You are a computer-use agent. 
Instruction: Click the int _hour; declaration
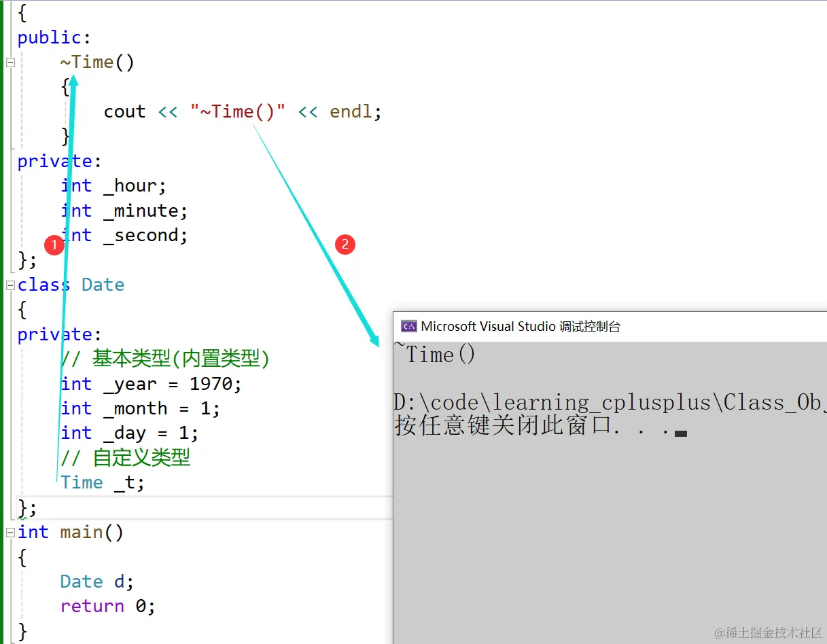coord(113,186)
